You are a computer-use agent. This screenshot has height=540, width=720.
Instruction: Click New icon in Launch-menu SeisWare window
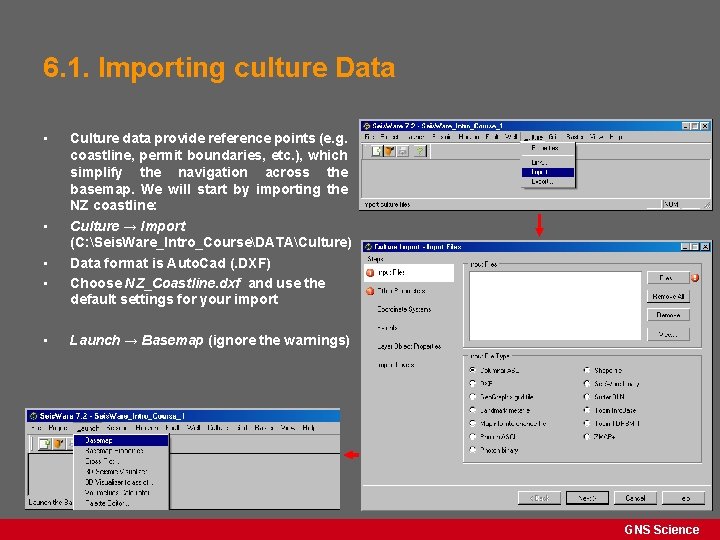click(x=45, y=444)
